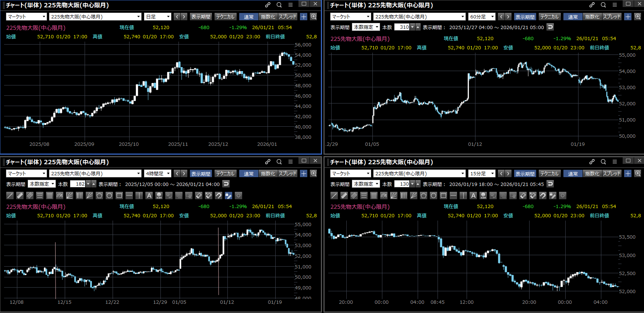Enable スプレッド mode in 4時間足 chart
The image size is (644, 313).
[x=287, y=173]
